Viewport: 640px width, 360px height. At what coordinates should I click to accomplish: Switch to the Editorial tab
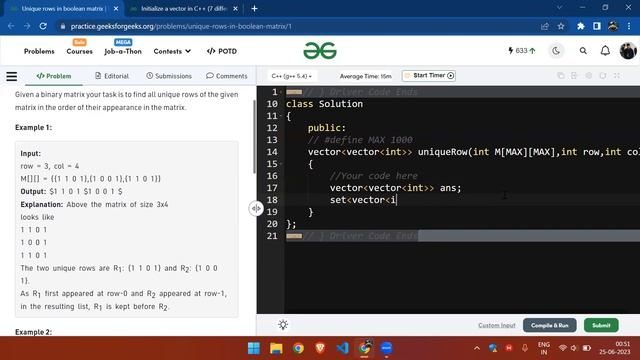112,76
